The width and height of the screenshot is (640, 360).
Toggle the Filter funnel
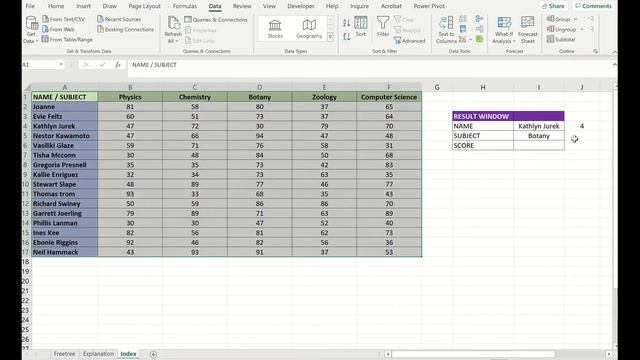pos(383,27)
